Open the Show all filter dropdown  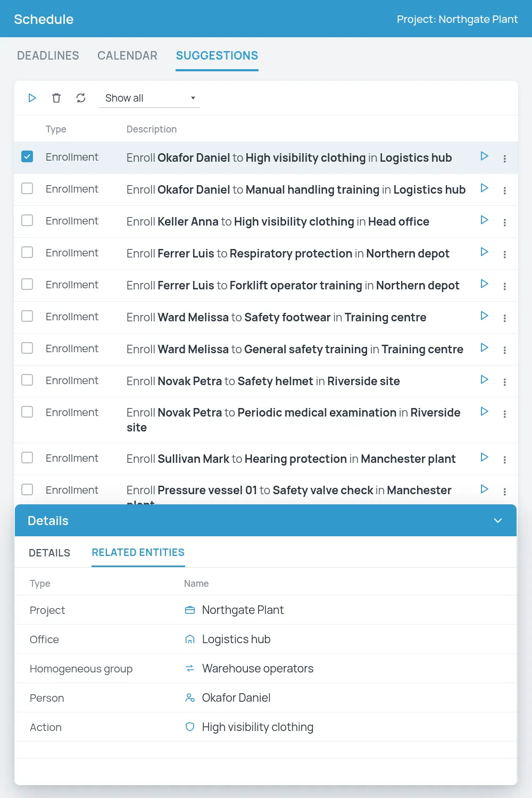tap(149, 98)
